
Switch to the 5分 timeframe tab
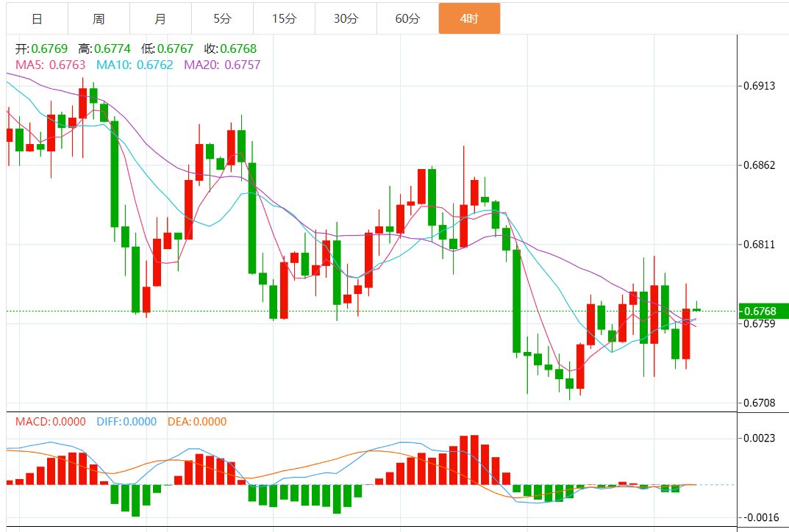point(222,18)
